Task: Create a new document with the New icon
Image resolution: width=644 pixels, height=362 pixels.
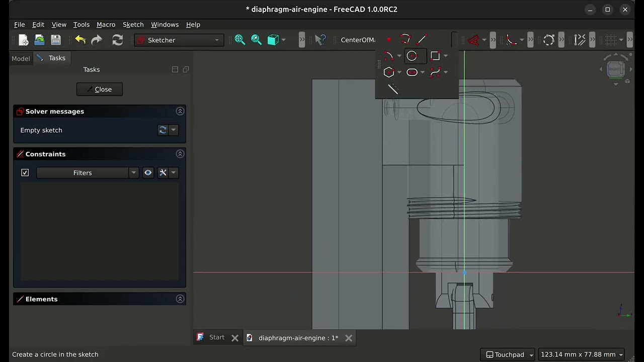Action: click(x=23, y=40)
